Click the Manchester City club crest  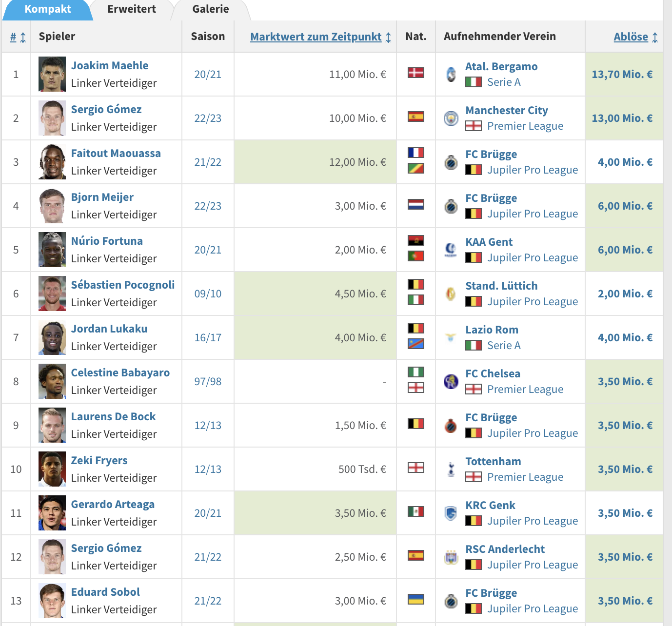451,118
